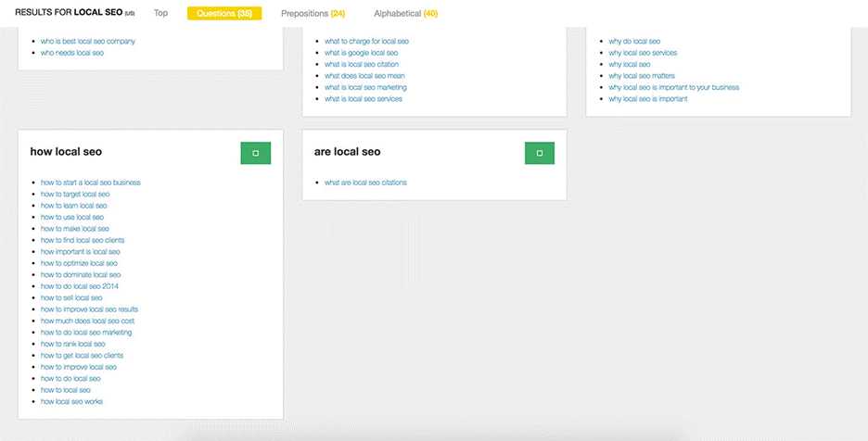The image size is (868, 441).
Task: Click 'how to find local seo clients'
Action: coord(83,240)
